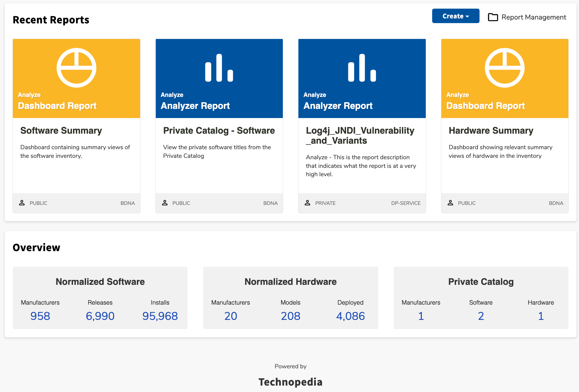This screenshot has width=579, height=392.
Task: Click the 958 Manufacturers count under Normalized Software
Action: click(40, 316)
